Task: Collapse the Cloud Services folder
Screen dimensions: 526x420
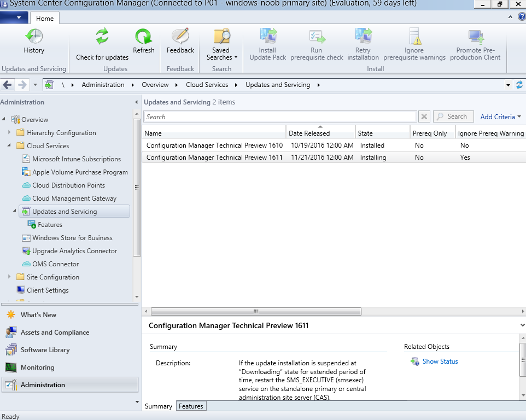Action: point(9,145)
